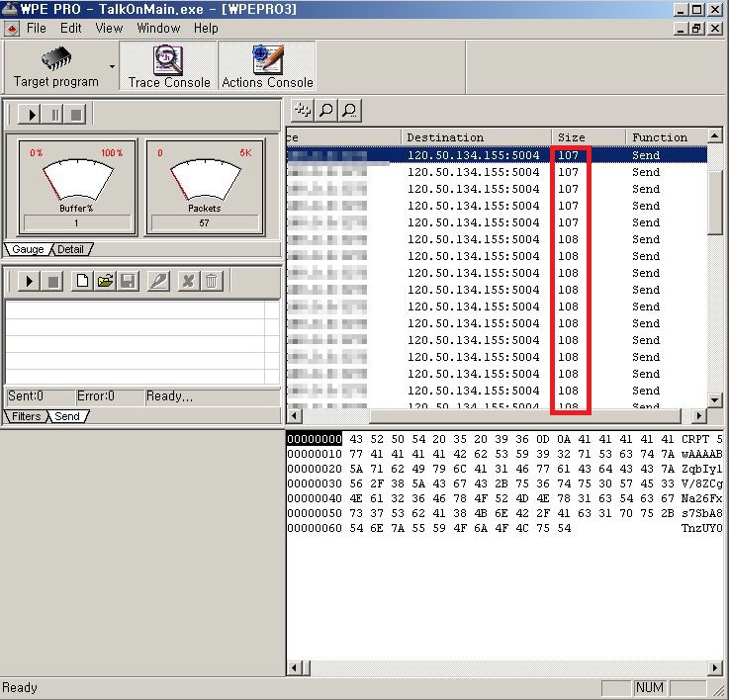Switch to the Gauge tab

[28, 249]
